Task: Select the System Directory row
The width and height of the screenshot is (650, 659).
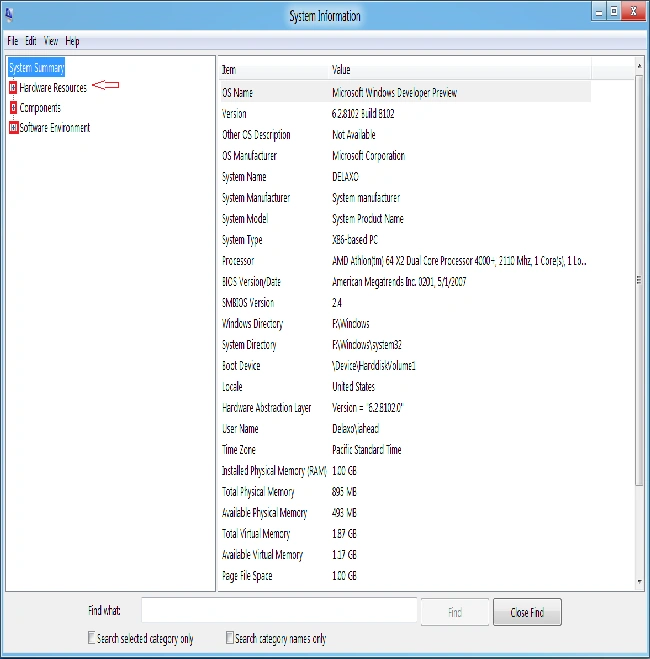Action: point(405,345)
